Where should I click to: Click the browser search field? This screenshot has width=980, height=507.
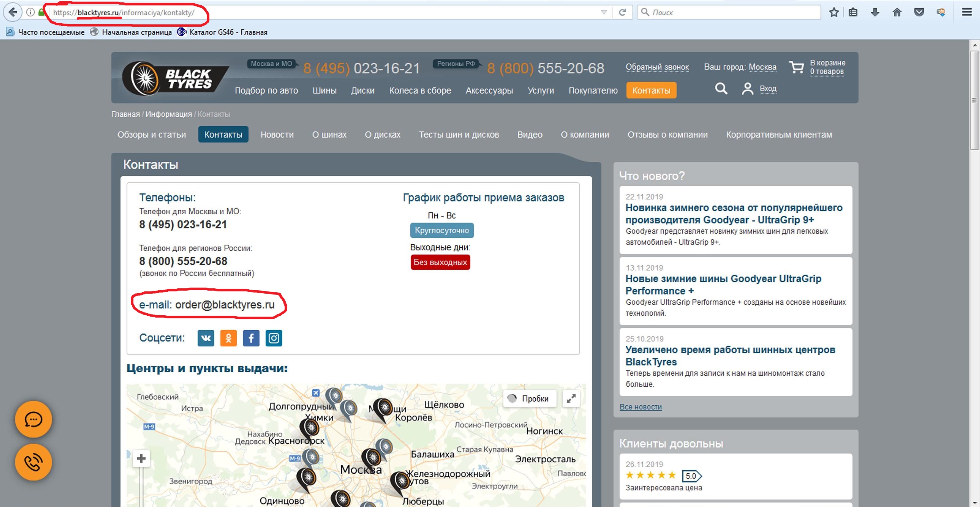729,12
